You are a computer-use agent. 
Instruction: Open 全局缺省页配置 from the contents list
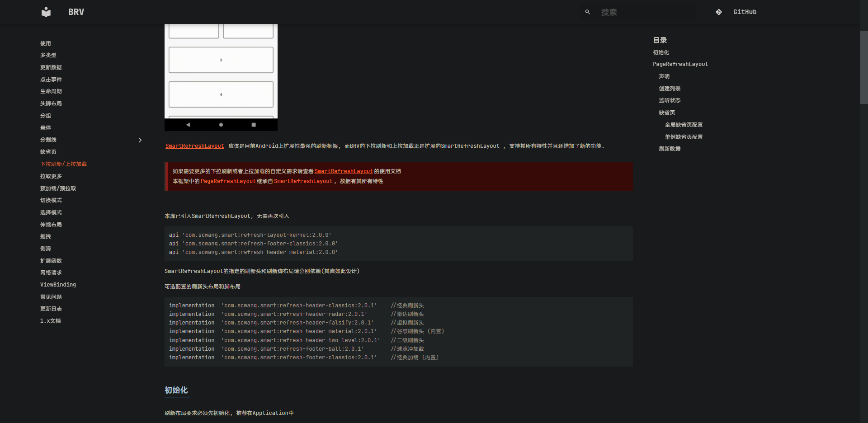pos(684,124)
